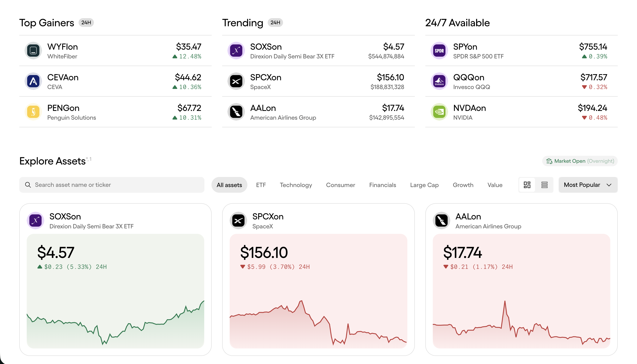Click the SOXSon logo on the asset card

(x=35, y=220)
